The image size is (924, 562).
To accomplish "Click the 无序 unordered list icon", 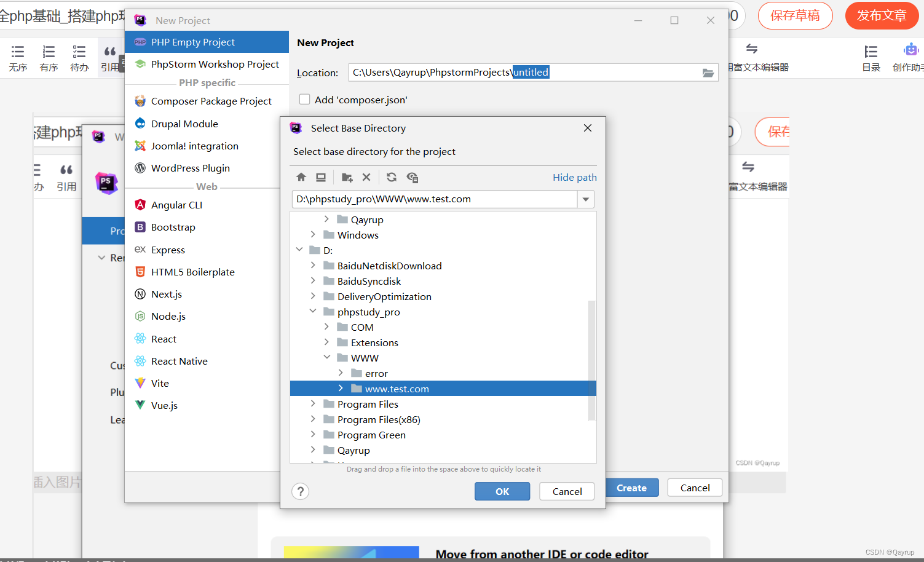I will 18,52.
